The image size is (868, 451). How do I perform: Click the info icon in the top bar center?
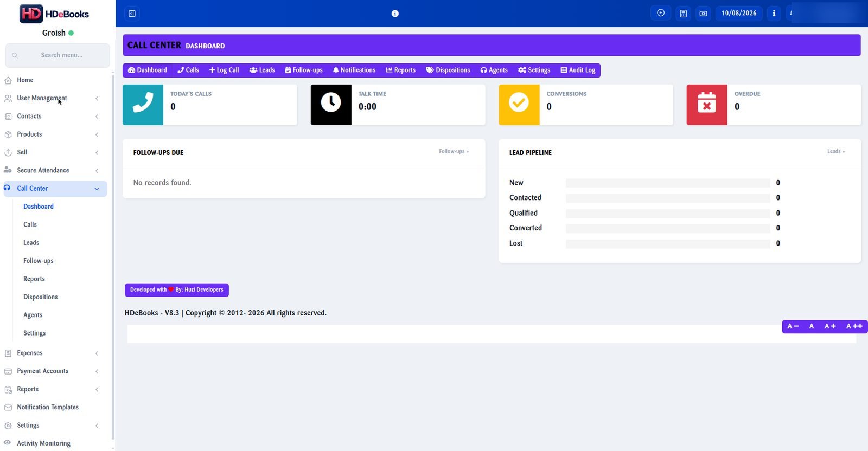coord(395,14)
